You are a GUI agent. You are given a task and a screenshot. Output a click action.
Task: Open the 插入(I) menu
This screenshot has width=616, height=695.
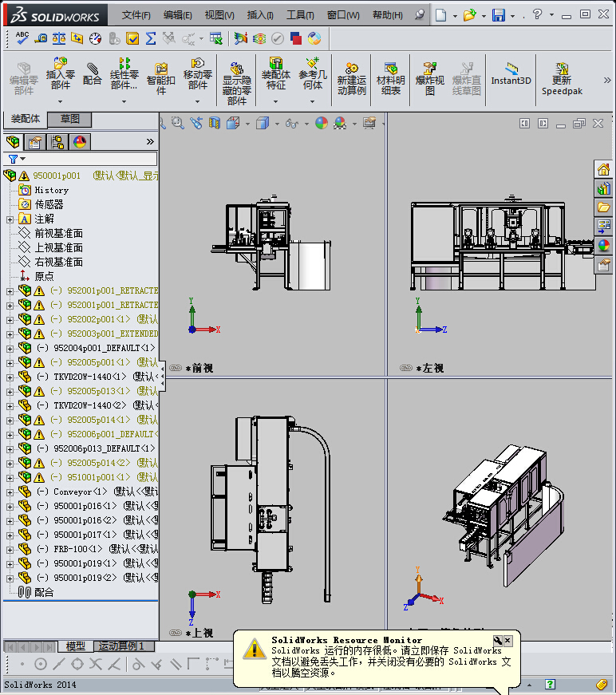pyautogui.click(x=260, y=15)
